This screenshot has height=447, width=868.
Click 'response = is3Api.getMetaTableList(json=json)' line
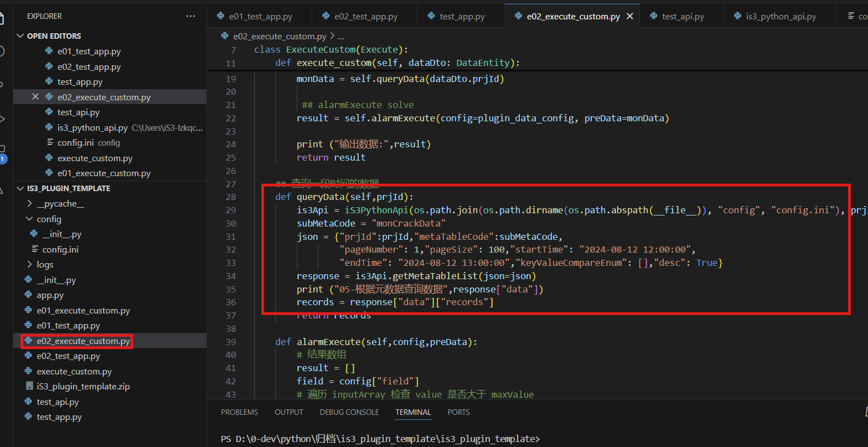(416, 276)
